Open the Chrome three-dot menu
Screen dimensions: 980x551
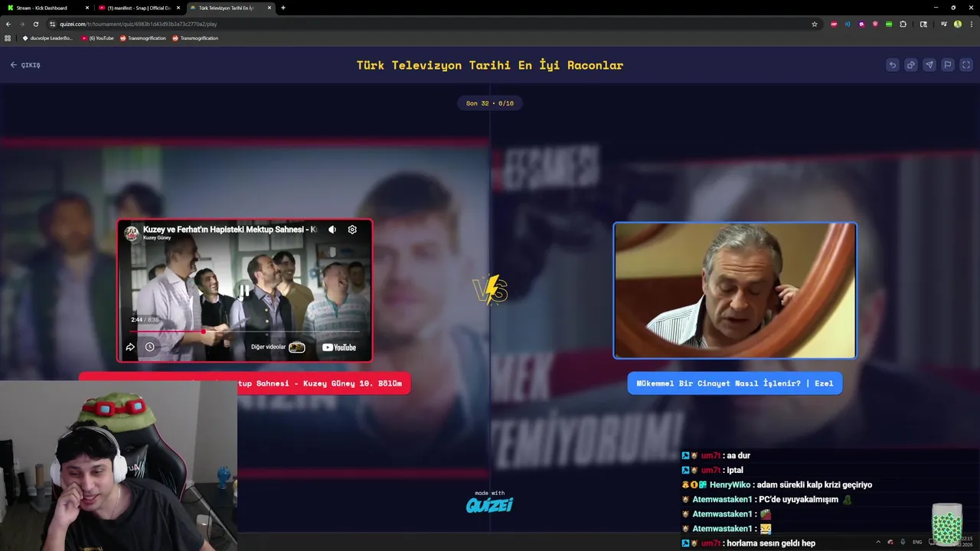[x=970, y=24]
